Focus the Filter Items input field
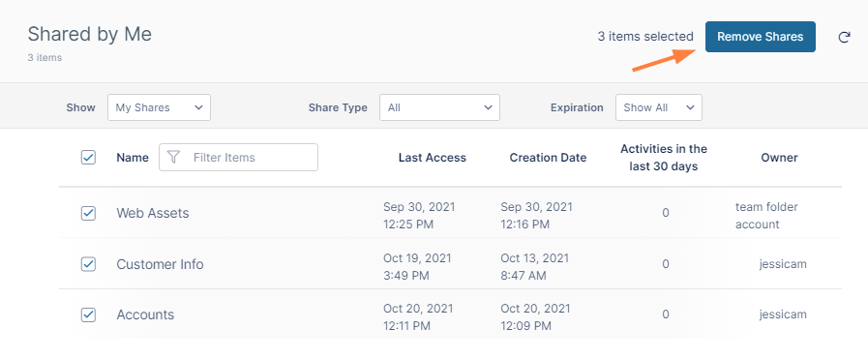 tap(239, 158)
